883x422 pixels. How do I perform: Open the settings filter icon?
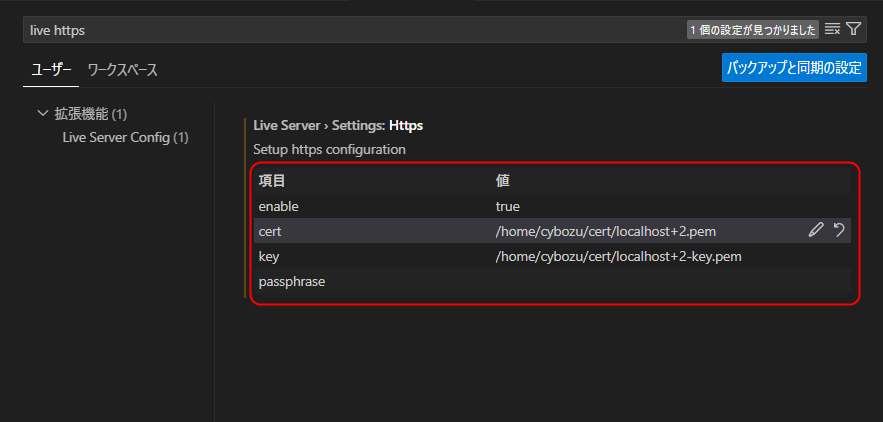[x=853, y=30]
